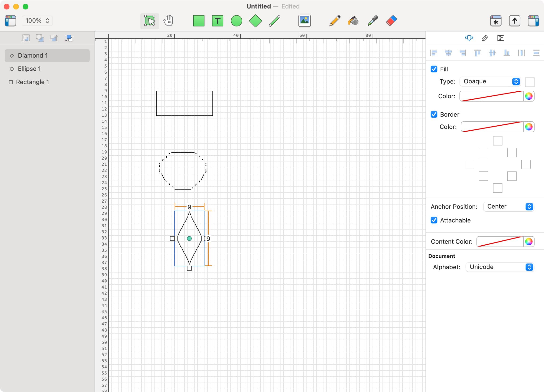Disable the Fill checkbox

coord(434,69)
